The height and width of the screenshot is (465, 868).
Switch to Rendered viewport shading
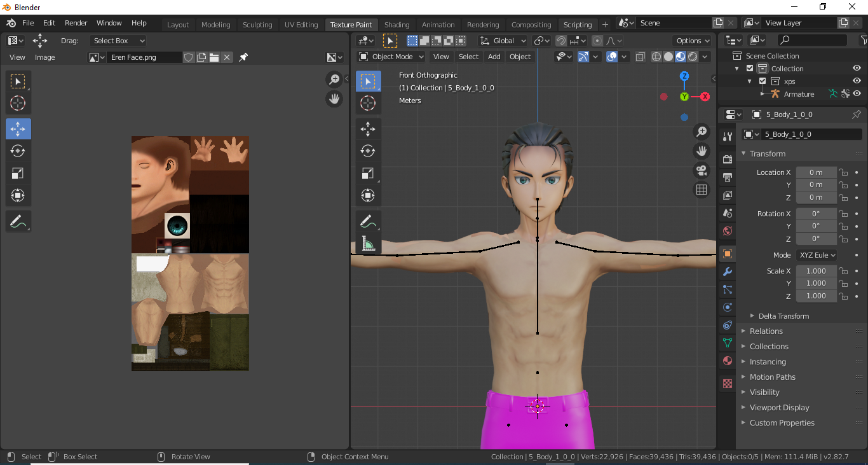tap(693, 57)
